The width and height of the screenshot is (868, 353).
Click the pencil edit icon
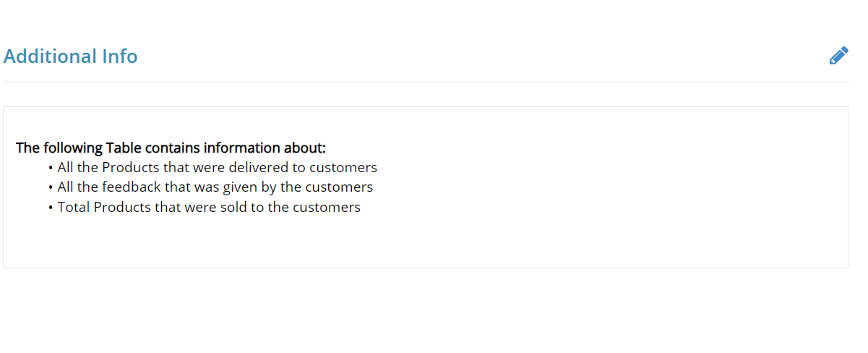[x=838, y=56]
